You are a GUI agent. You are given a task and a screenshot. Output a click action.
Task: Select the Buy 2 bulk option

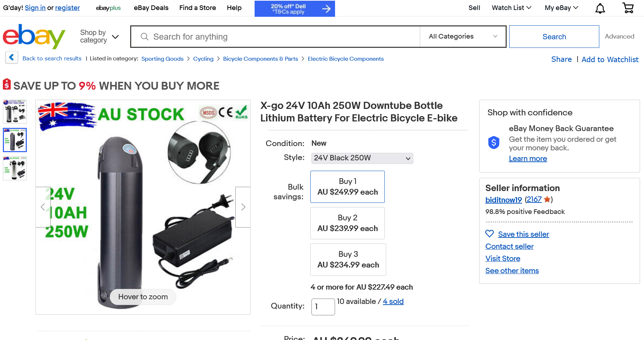pyautogui.click(x=347, y=223)
